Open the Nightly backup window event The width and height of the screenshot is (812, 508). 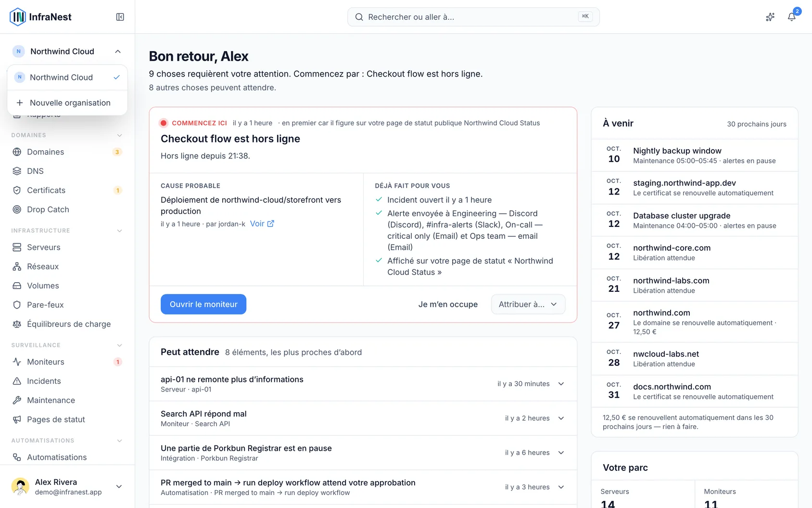pos(695,155)
